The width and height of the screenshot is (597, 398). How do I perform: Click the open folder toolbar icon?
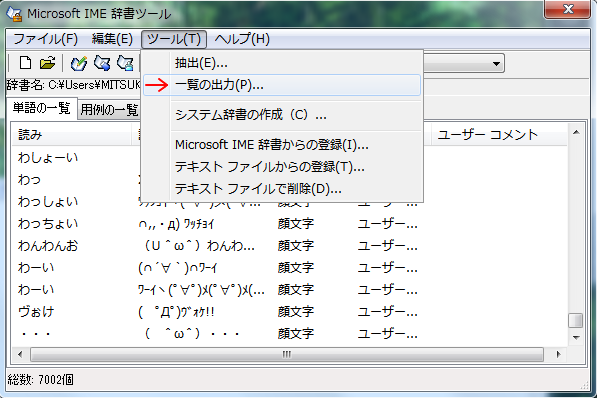(x=48, y=63)
